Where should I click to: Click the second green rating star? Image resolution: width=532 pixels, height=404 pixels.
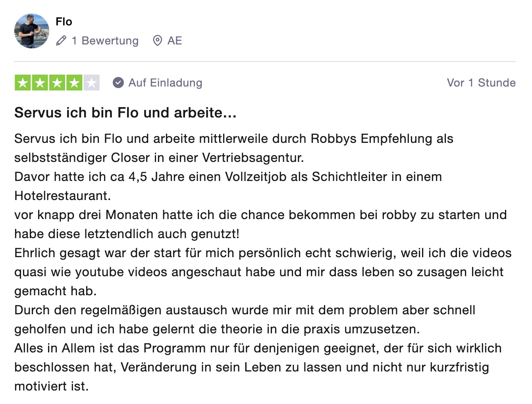[x=40, y=83]
